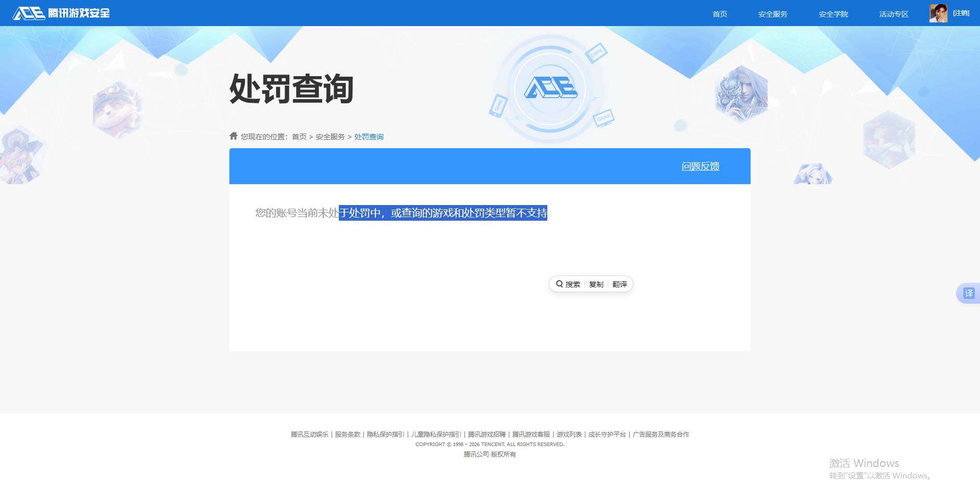Open the floating 译 translate icon on the right edge
Image resolution: width=980 pixels, height=492 pixels.
coord(969,293)
